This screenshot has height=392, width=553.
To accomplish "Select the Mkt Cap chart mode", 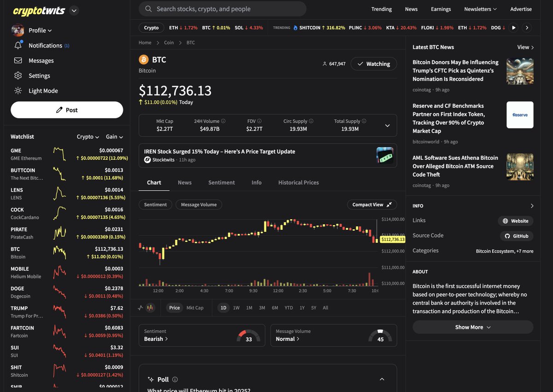I will [195, 308].
